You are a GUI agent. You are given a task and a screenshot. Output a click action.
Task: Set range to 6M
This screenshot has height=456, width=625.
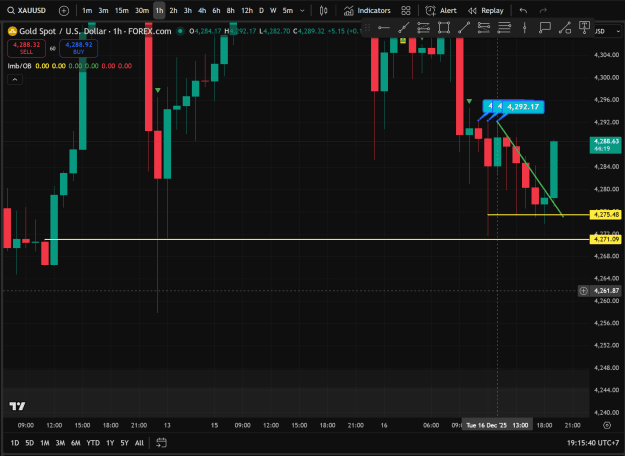point(76,443)
